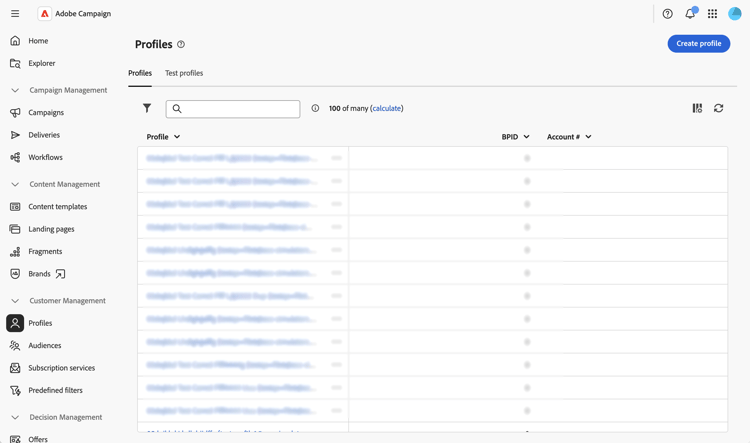The image size is (750, 443).
Task: Open Fragments in the sidebar
Action: [x=45, y=252]
